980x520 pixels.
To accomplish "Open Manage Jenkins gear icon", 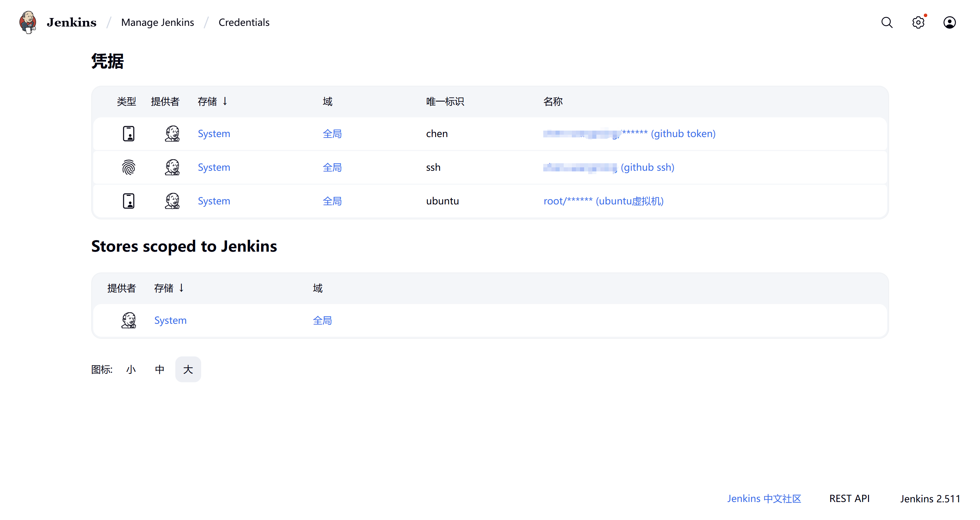I will [918, 22].
